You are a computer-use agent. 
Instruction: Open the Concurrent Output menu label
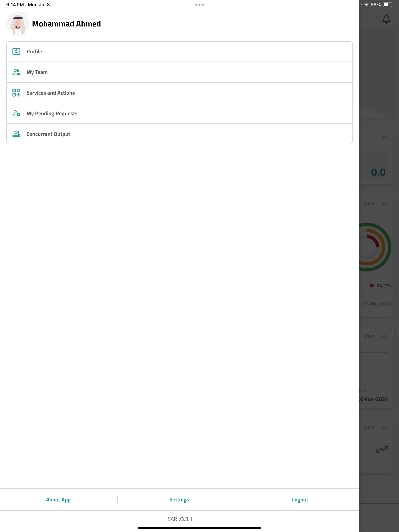click(x=48, y=134)
